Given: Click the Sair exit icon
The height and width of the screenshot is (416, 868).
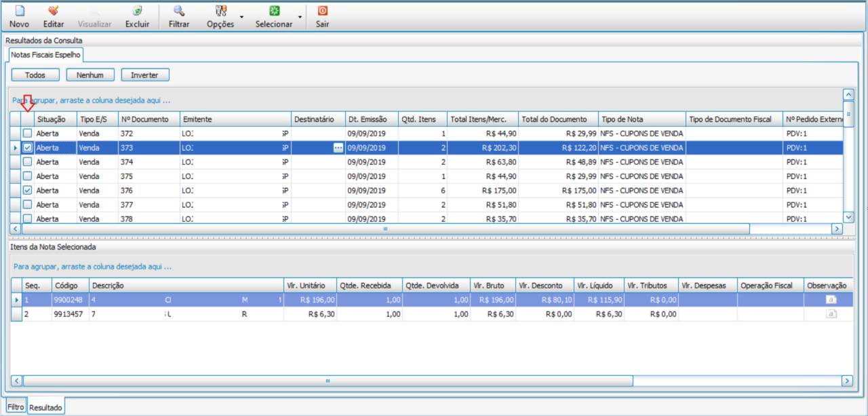Looking at the screenshot, I should [323, 11].
